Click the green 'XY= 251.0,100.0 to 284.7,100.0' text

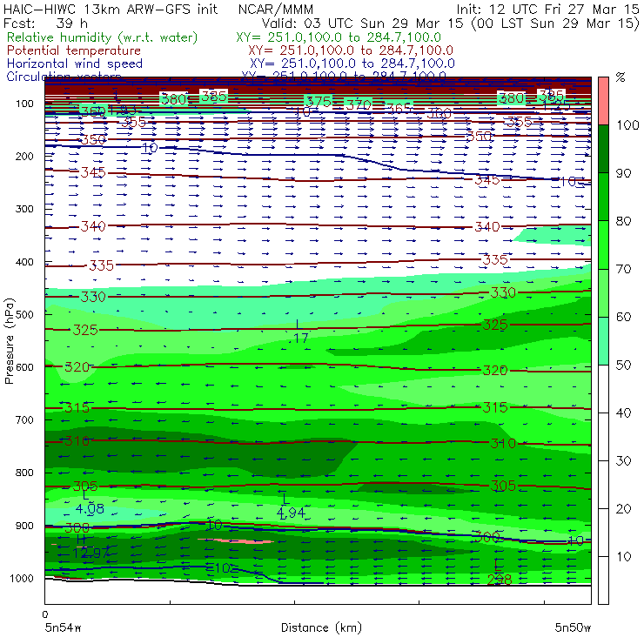coord(339,37)
